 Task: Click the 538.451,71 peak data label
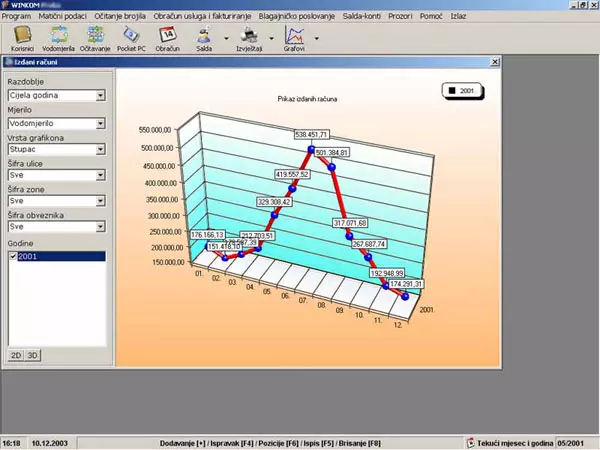(311, 133)
